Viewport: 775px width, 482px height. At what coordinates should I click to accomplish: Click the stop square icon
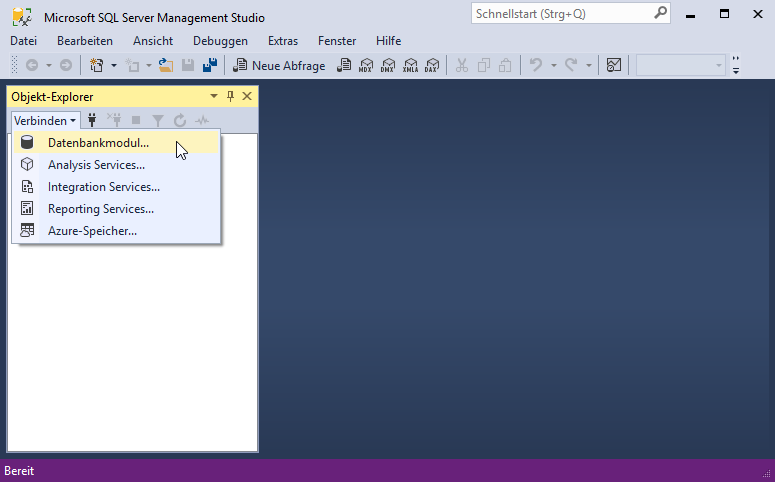pos(136,120)
